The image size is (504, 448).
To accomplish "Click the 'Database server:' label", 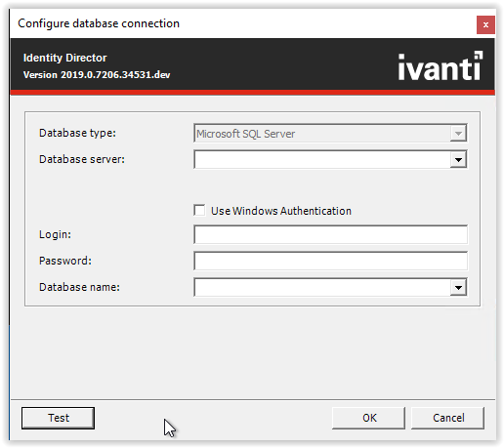I will pyautogui.click(x=82, y=159).
